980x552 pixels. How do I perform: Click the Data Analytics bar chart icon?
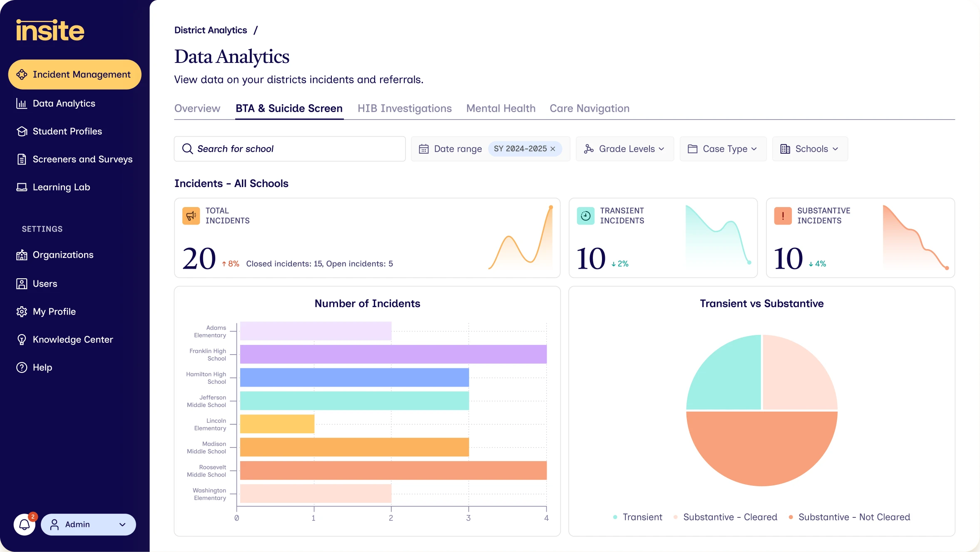point(22,103)
